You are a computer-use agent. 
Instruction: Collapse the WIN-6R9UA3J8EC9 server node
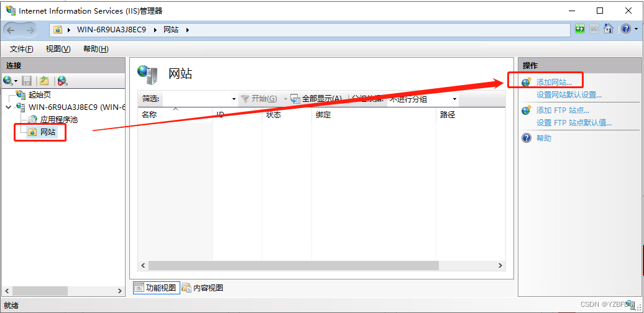pyautogui.click(x=9, y=107)
